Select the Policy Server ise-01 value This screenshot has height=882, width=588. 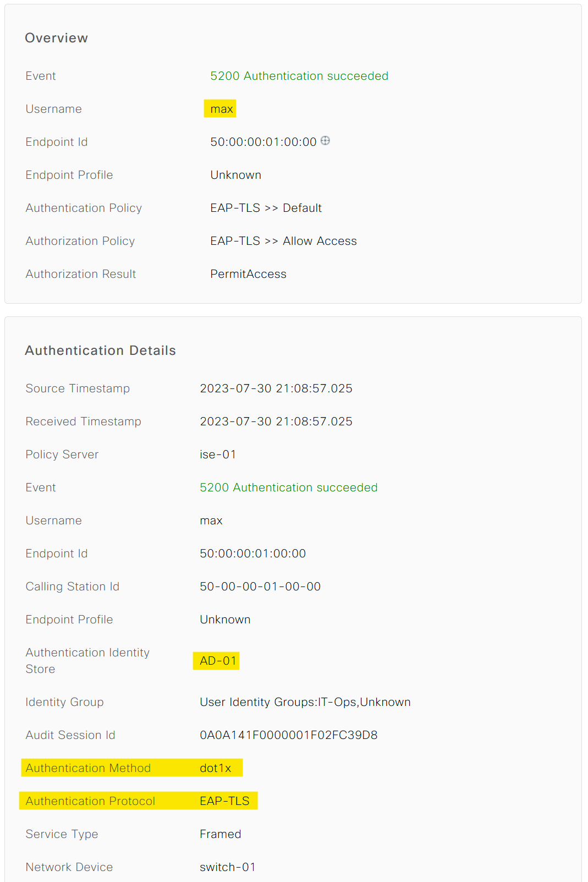pyautogui.click(x=218, y=454)
